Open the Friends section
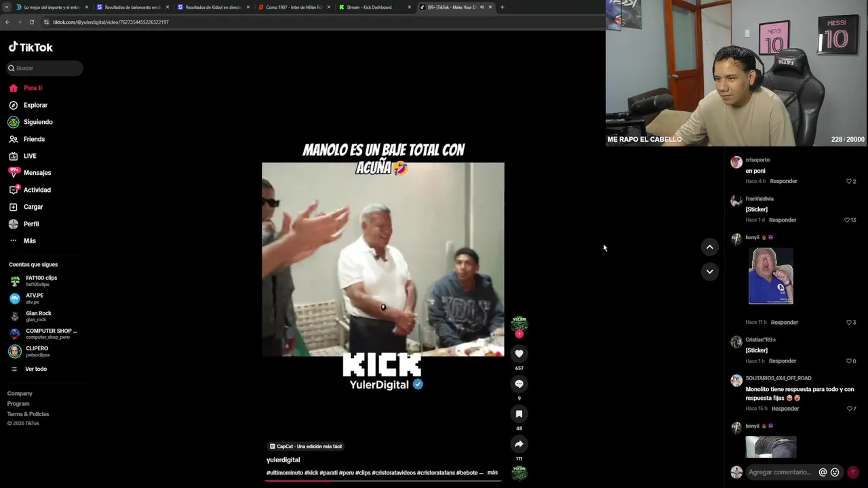This screenshot has height=488, width=868. click(26, 139)
